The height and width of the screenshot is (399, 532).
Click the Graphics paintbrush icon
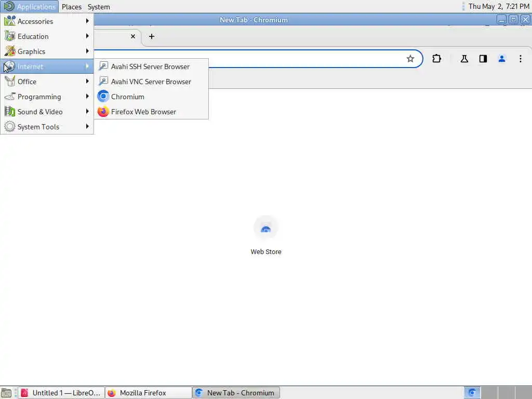[x=9, y=51]
